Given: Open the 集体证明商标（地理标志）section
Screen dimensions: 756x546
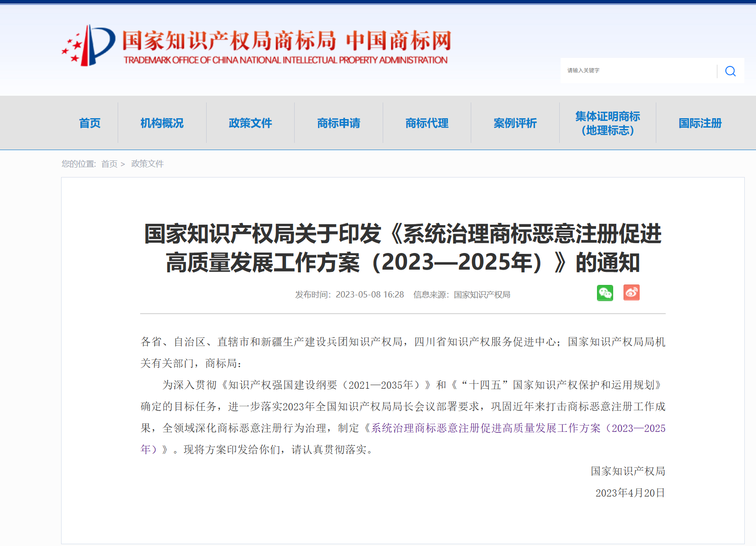Looking at the screenshot, I should pos(608,123).
